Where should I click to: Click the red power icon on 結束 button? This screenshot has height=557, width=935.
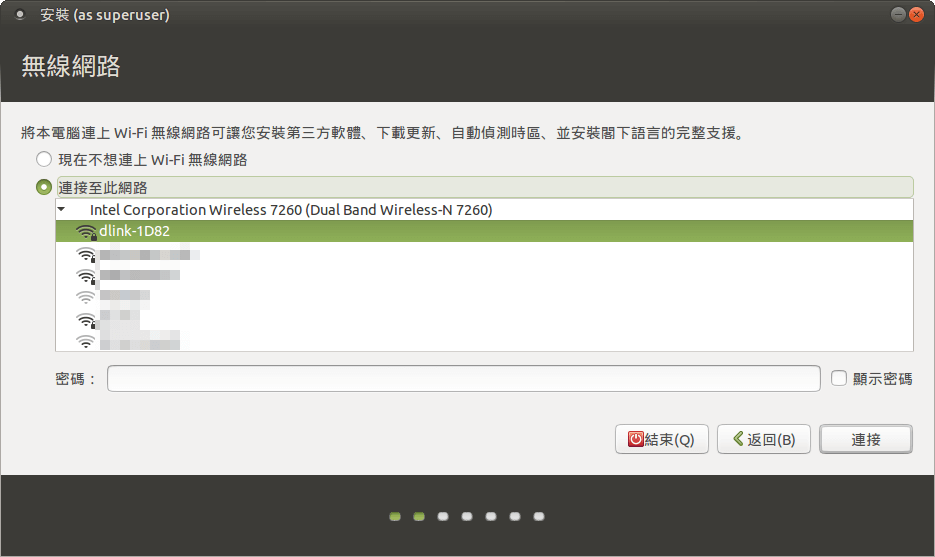point(636,440)
